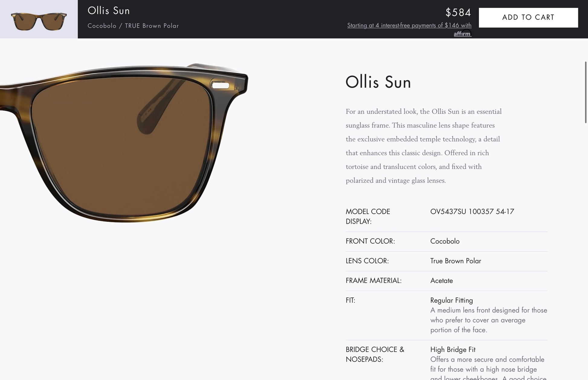Screen dimensions: 588x380
Task: Click the Regular Fitting fit value
Action: click(x=451, y=300)
